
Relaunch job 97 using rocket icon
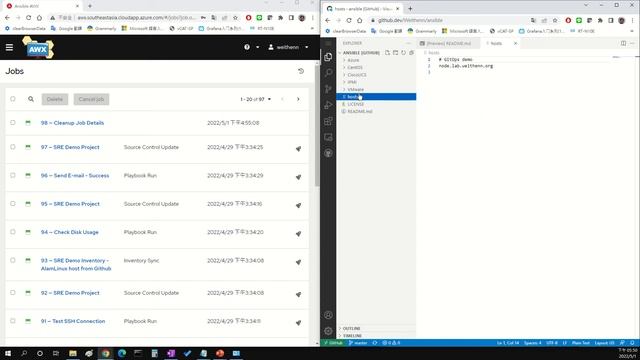(x=298, y=149)
